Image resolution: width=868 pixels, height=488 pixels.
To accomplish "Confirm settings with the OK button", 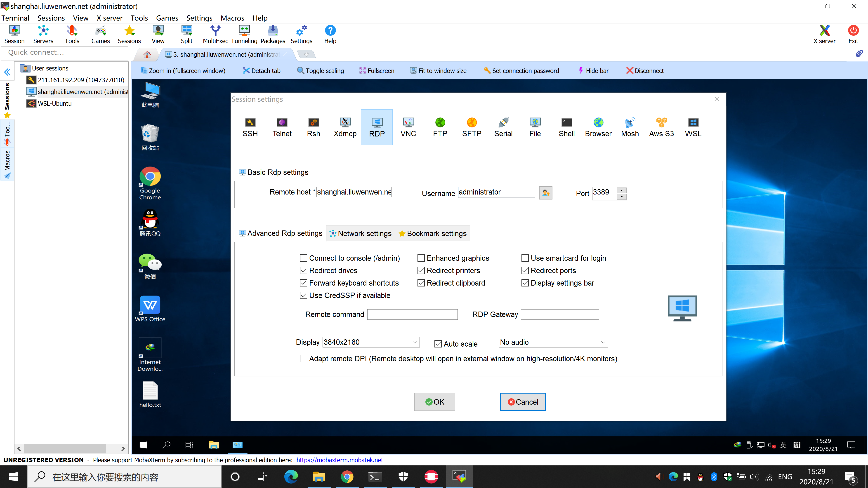I will (x=434, y=402).
